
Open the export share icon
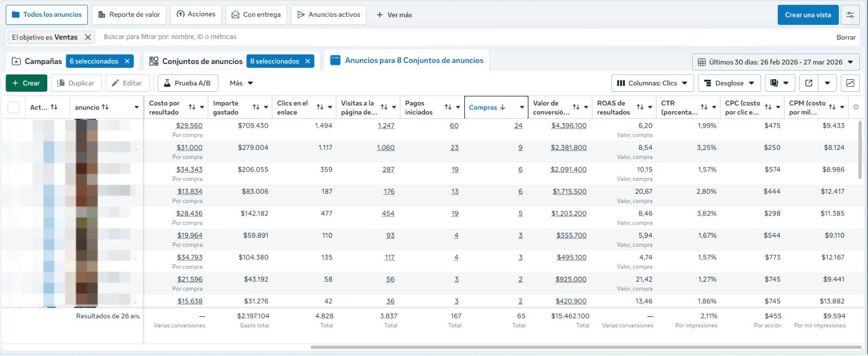(x=809, y=83)
